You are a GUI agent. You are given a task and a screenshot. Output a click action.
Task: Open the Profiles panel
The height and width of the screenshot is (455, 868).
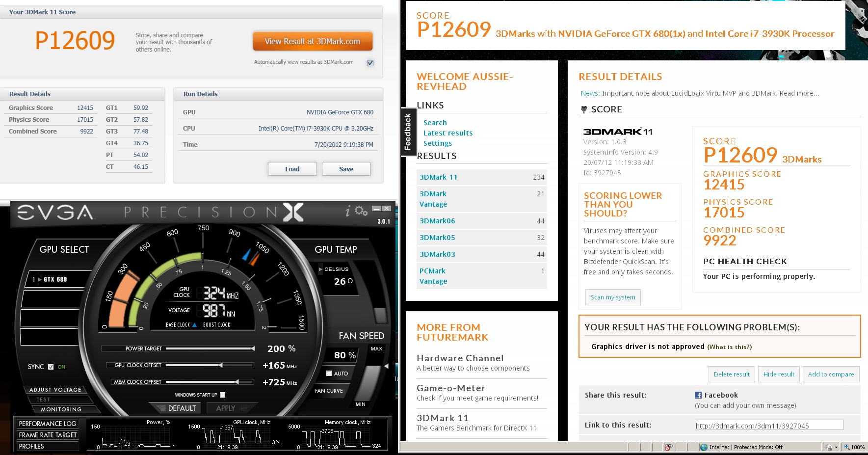pos(48,446)
